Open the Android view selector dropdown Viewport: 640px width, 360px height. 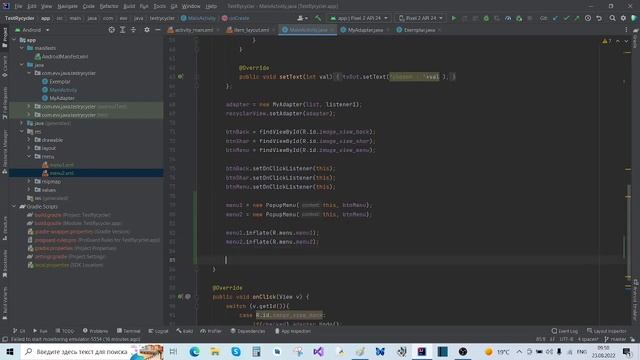point(32,30)
